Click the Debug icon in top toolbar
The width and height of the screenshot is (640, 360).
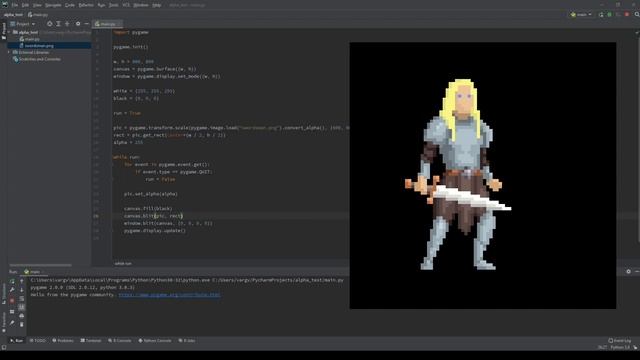(610, 15)
